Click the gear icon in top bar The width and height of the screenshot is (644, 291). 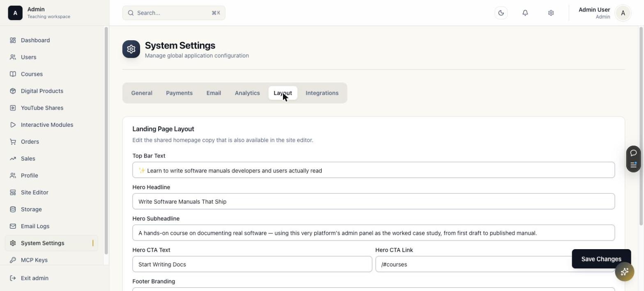point(551,13)
